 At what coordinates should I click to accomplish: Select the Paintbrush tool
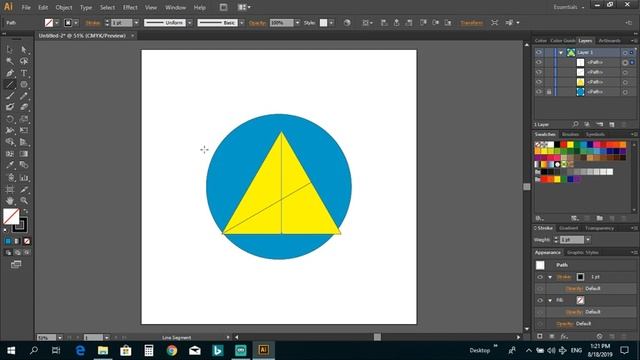tap(10, 96)
